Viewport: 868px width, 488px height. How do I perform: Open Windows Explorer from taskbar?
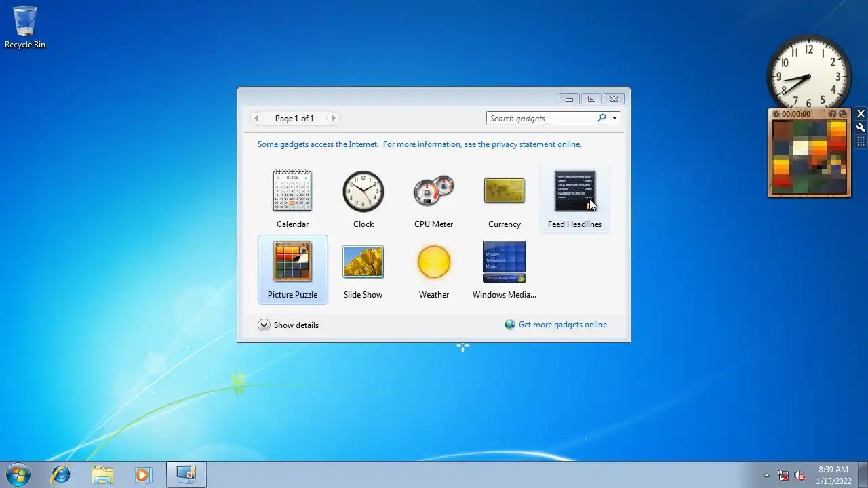(x=102, y=474)
